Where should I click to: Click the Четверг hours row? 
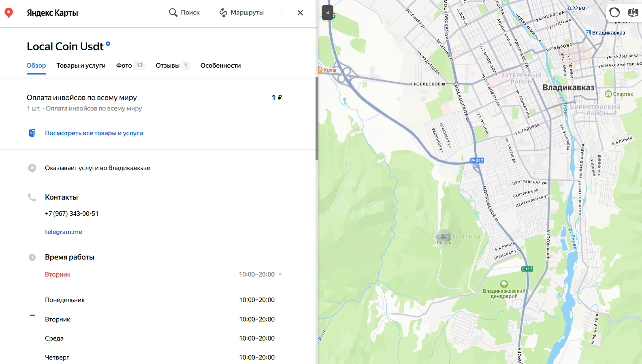tap(160, 358)
